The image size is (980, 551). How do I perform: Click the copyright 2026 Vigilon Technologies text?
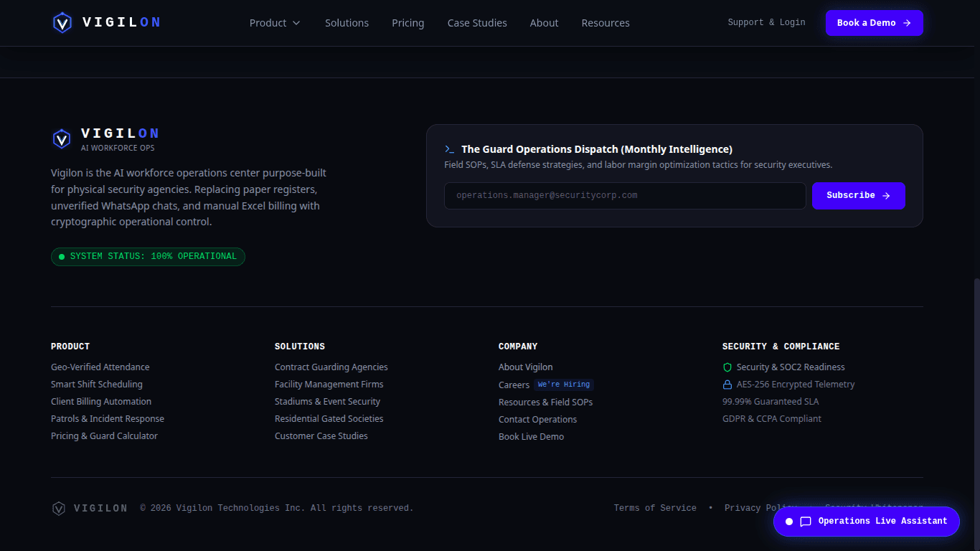pos(277,508)
